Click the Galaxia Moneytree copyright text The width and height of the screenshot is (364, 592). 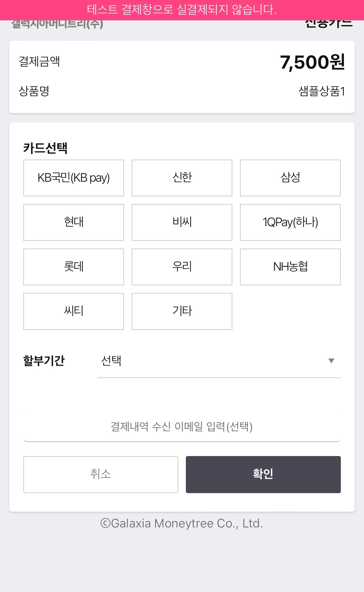tap(182, 523)
